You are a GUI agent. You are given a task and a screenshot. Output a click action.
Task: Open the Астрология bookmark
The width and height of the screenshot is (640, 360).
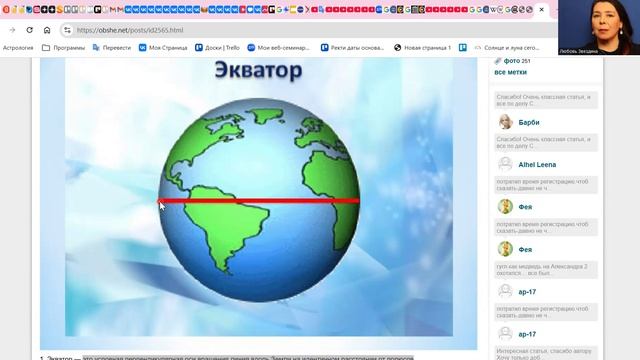coord(18,48)
